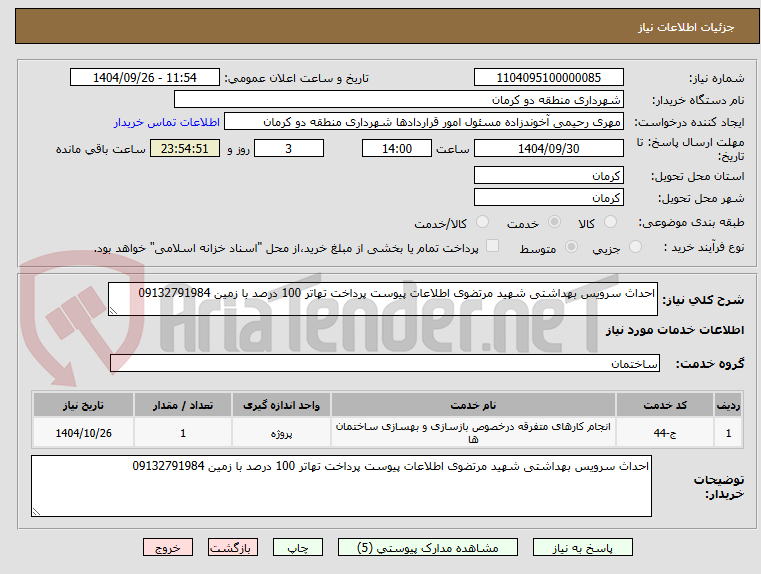Screen dimensions: 761x574
Task: Click resize handle of general description box
Action: coord(113,311)
